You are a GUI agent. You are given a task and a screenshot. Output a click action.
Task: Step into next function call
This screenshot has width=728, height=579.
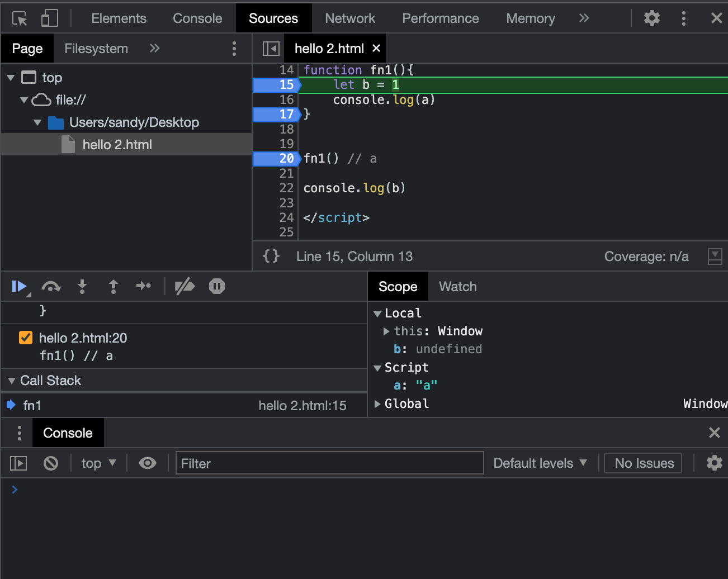(82, 287)
